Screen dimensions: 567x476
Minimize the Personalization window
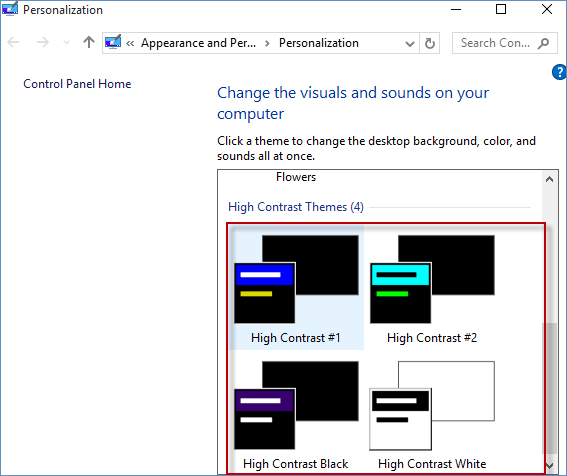click(456, 9)
